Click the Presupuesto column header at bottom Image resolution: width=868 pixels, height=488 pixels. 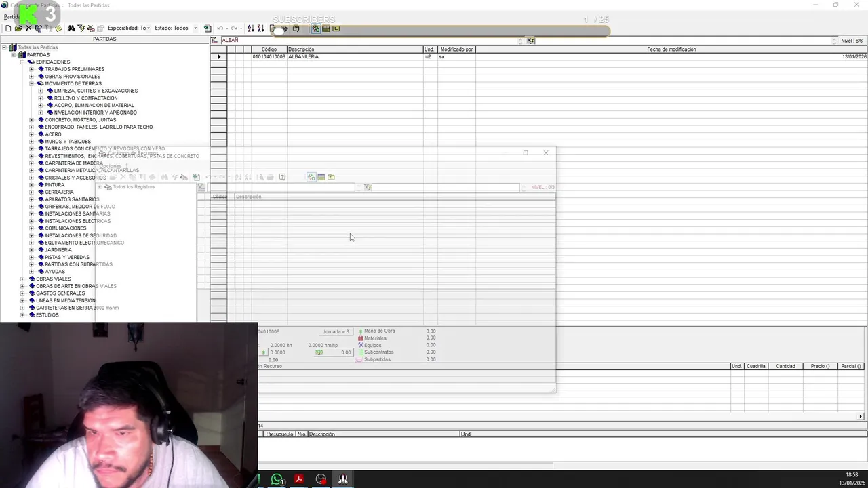pos(279,434)
